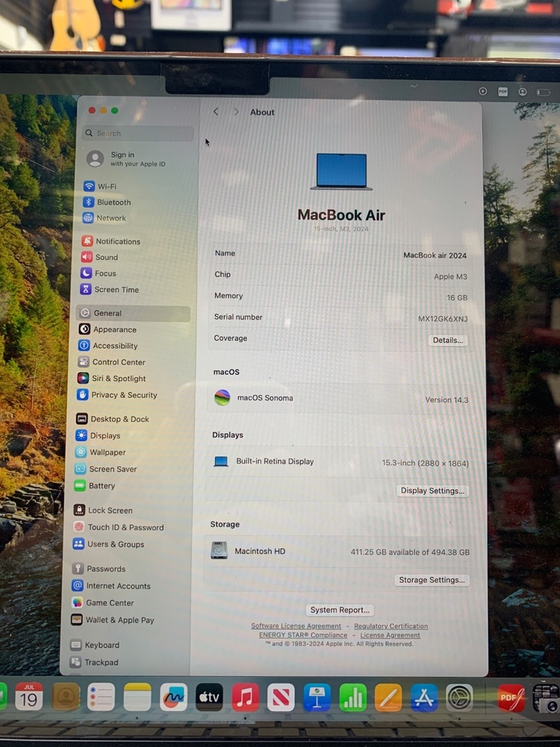Open Wallpaper settings

[x=101, y=452]
